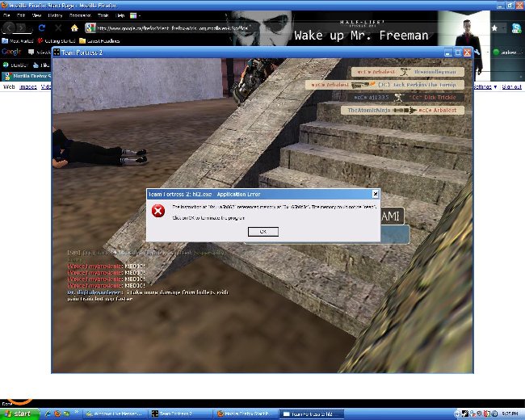Viewport: 525px width, 420px height.
Task: Click the colorful icon next to Help menu
Action: [133, 15]
